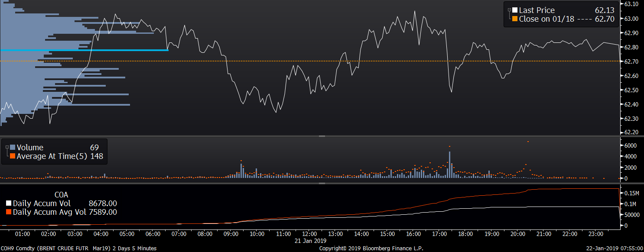Select the Daily Accum Vol legend label

pos(42,204)
